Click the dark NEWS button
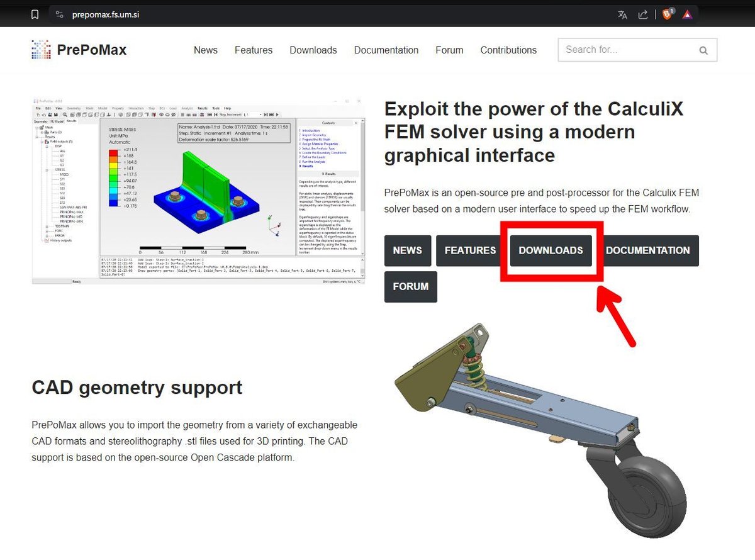The width and height of the screenshot is (755, 560). pos(408,250)
